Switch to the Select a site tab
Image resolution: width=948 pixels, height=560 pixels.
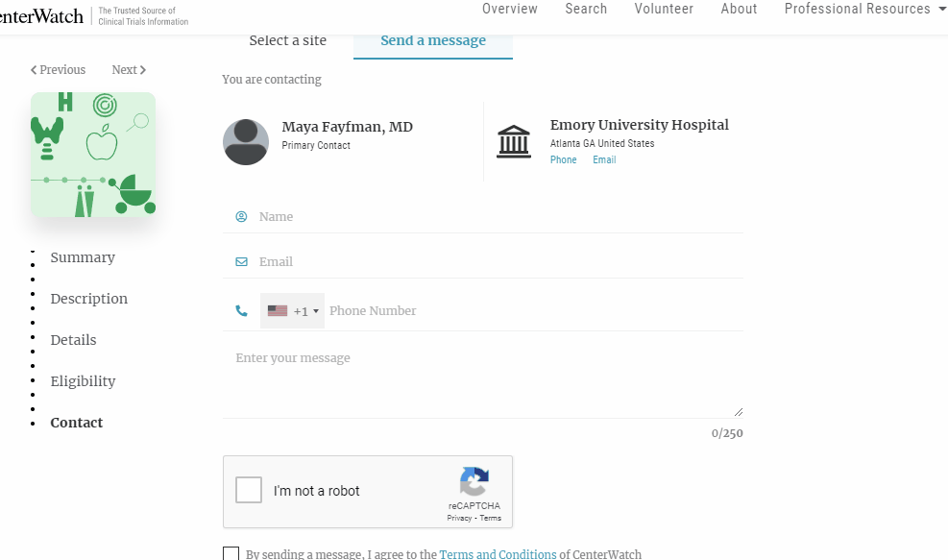(x=287, y=40)
